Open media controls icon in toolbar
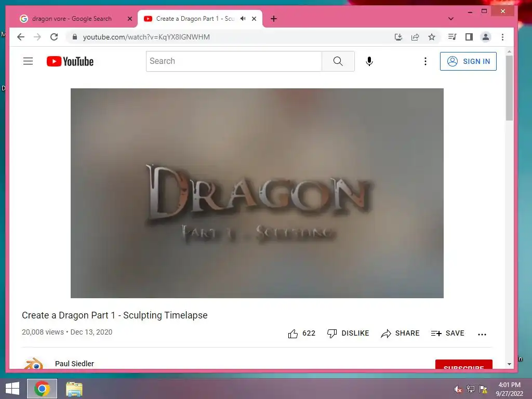Screen dimensions: 532x399 point(453,37)
